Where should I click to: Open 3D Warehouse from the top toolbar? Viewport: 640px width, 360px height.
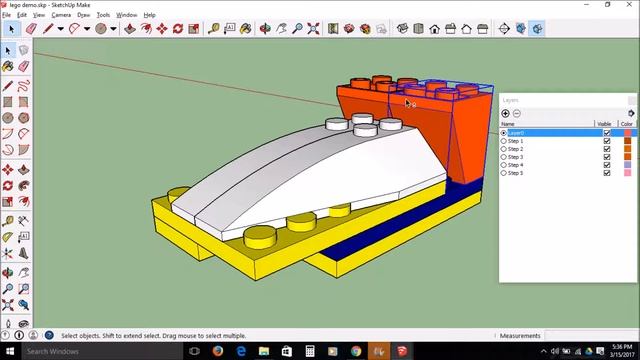(x=349, y=29)
